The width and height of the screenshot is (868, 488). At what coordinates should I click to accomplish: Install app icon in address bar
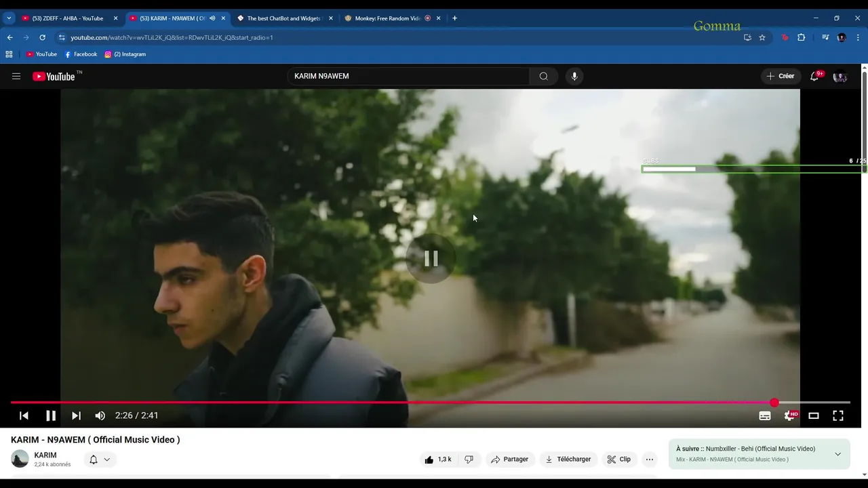tap(747, 37)
